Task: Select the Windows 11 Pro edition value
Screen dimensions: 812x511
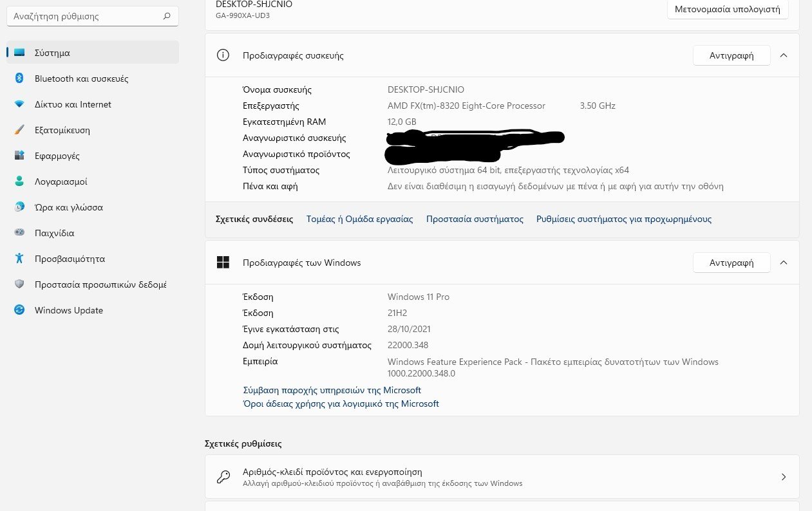Action: click(x=419, y=297)
